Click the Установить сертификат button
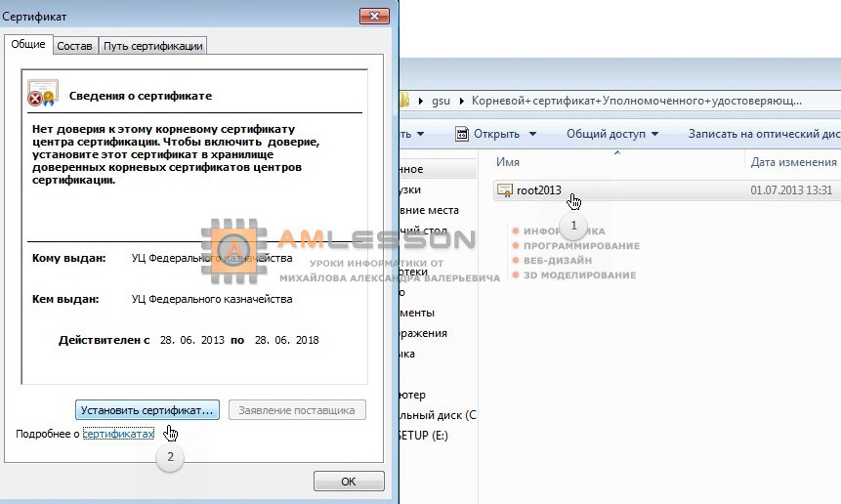 tap(147, 410)
